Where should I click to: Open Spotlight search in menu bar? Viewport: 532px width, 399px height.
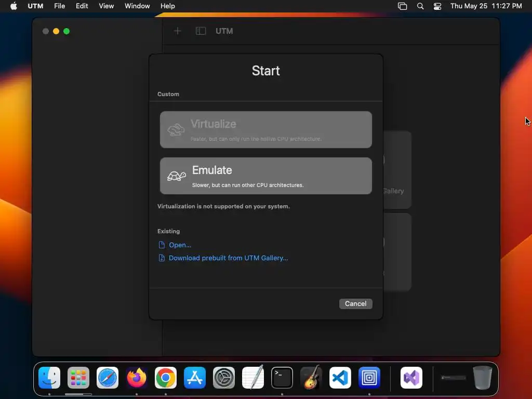click(x=420, y=6)
